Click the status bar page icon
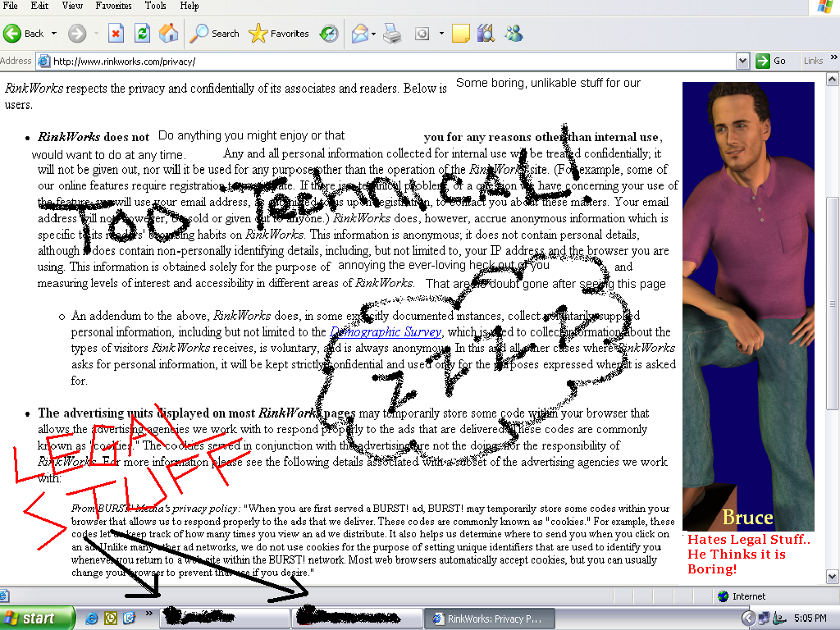 (4, 596)
